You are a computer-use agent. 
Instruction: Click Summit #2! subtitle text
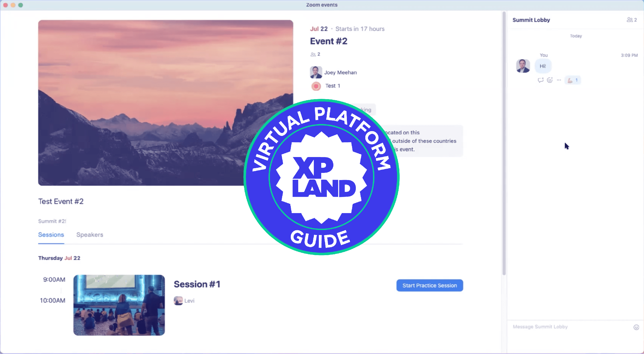[52, 221]
